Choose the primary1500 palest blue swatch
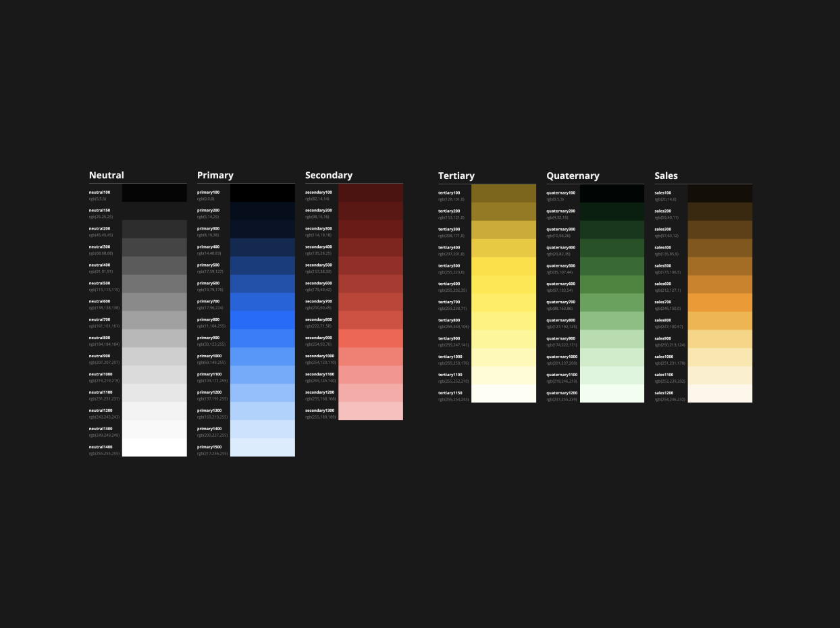This screenshot has height=628, width=840. pyautogui.click(x=263, y=448)
